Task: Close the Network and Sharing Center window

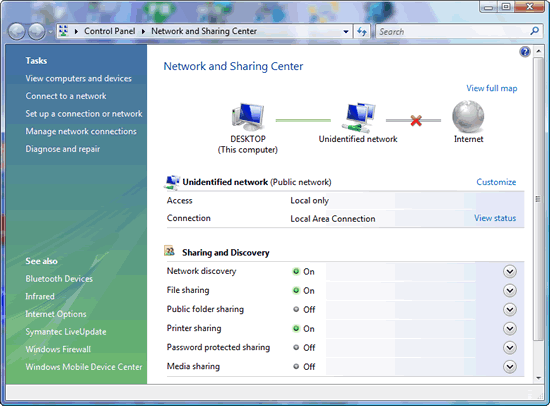Action: [x=529, y=7]
